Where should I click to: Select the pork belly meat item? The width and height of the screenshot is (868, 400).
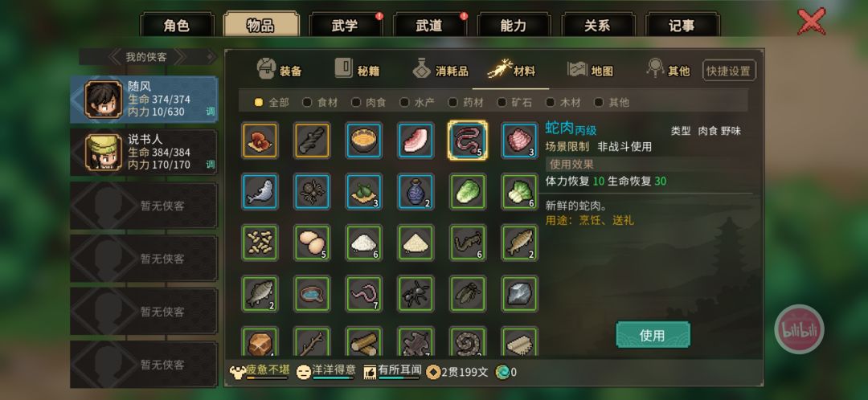(416, 141)
